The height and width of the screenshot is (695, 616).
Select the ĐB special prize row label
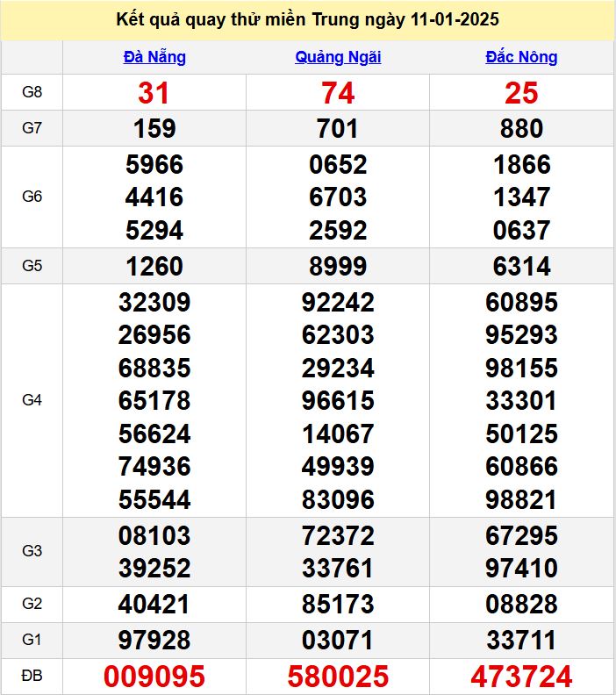pos(32,676)
